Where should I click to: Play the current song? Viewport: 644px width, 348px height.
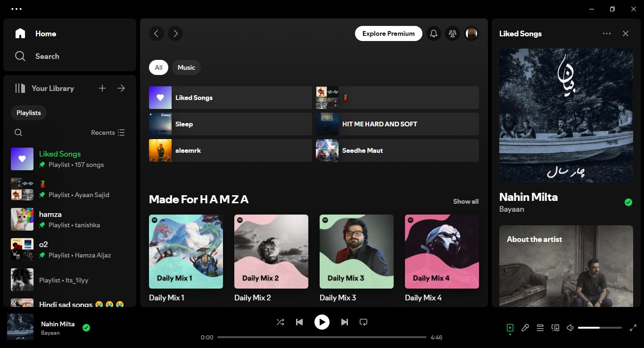click(x=322, y=322)
